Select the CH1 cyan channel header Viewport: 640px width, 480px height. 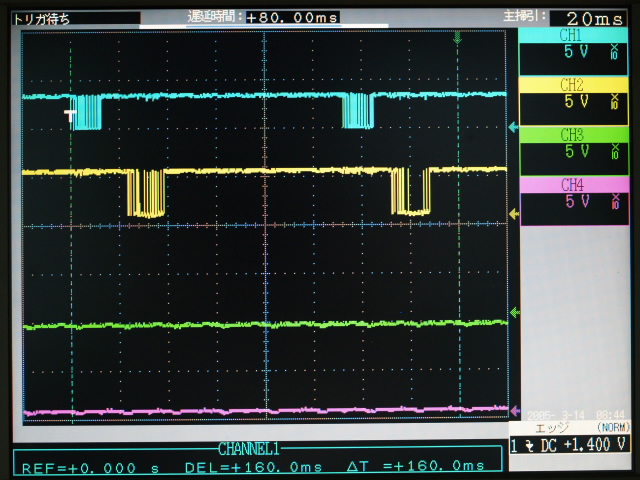tap(572, 36)
